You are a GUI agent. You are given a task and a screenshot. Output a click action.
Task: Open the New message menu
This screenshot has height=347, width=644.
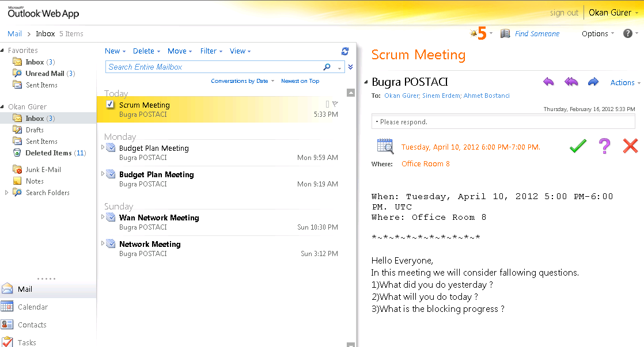115,51
